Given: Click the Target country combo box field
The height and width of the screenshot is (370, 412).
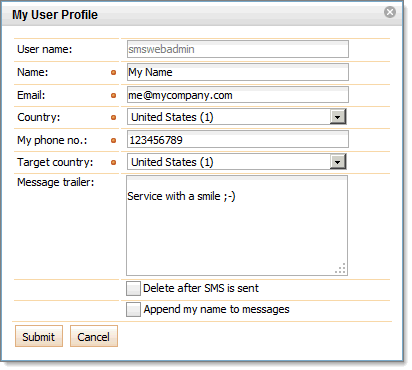Looking at the screenshot, I should click(237, 162).
